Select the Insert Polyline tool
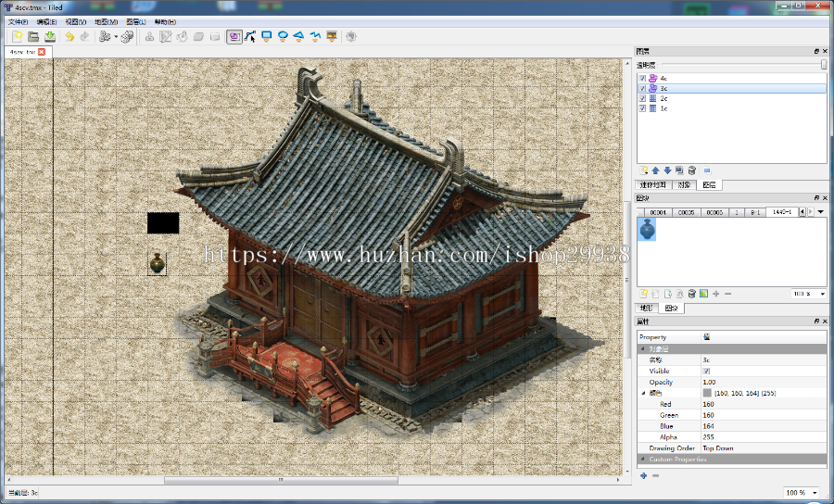834x504 pixels. [315, 37]
